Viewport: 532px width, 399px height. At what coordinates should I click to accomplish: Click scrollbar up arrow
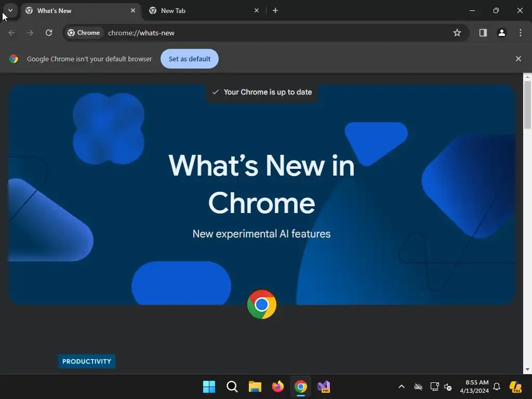coord(527,77)
